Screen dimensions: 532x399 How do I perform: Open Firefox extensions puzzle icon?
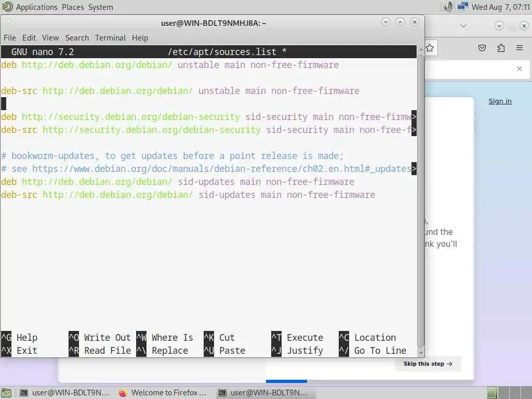pyautogui.click(x=501, y=48)
